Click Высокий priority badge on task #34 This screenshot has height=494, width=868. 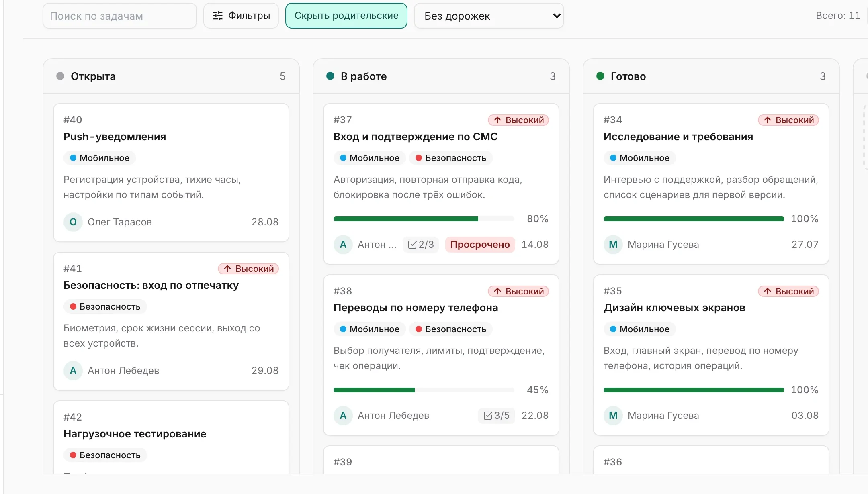pos(788,120)
